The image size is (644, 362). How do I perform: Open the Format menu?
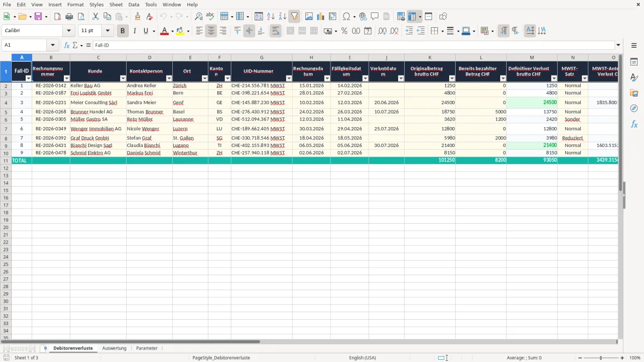pos(75,4)
